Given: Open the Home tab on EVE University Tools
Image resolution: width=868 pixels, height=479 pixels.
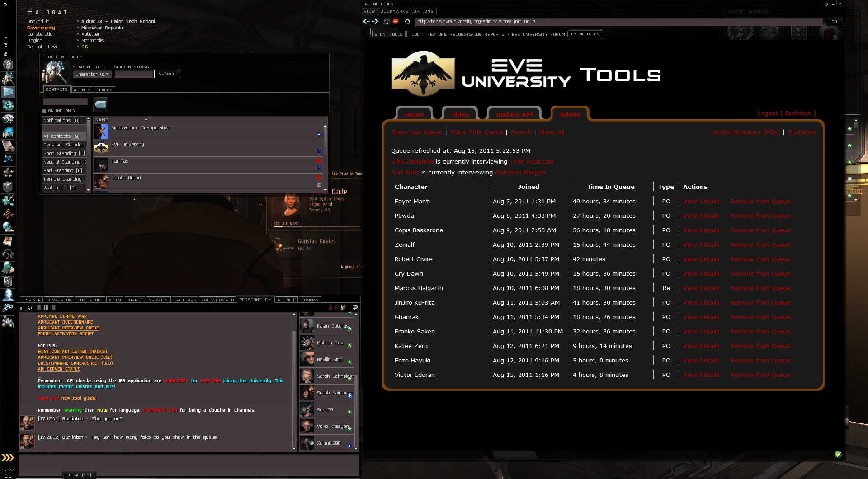Looking at the screenshot, I should click(x=415, y=114).
